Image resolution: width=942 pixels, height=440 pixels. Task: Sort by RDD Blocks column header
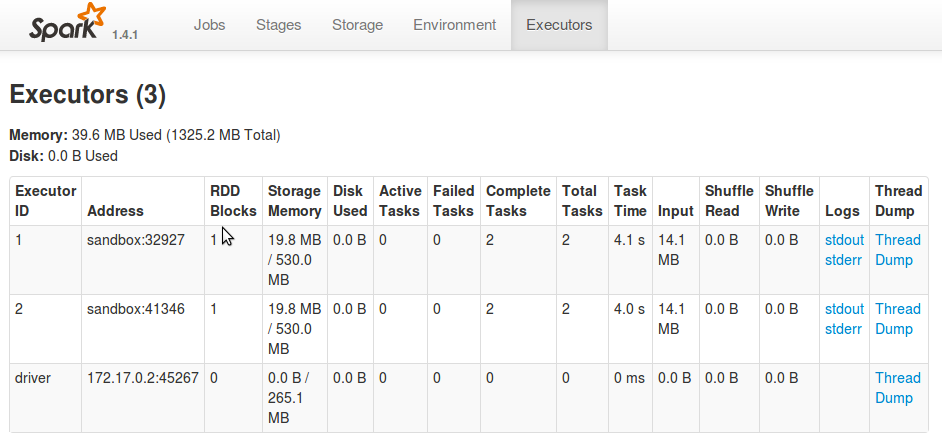(x=233, y=201)
